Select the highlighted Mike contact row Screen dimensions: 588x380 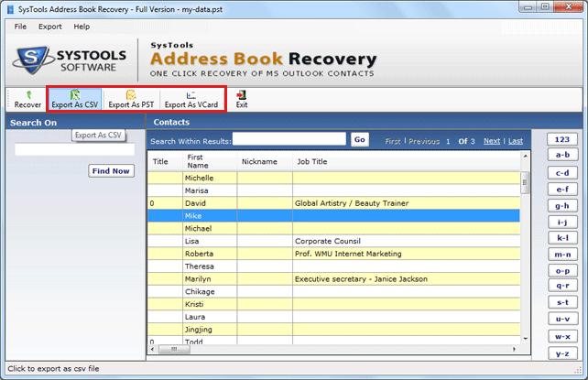(333, 216)
